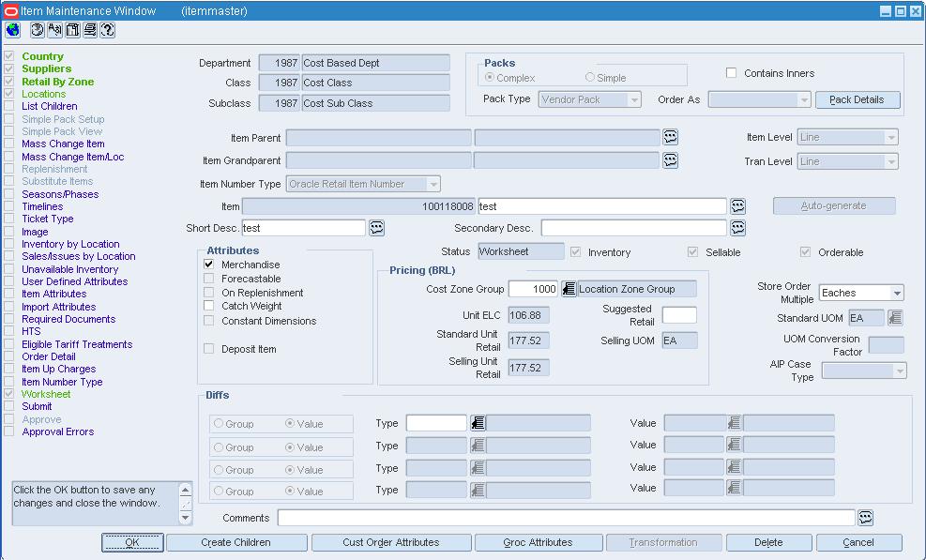
Task: Open Standard UOM list of values
Action: 895,318
